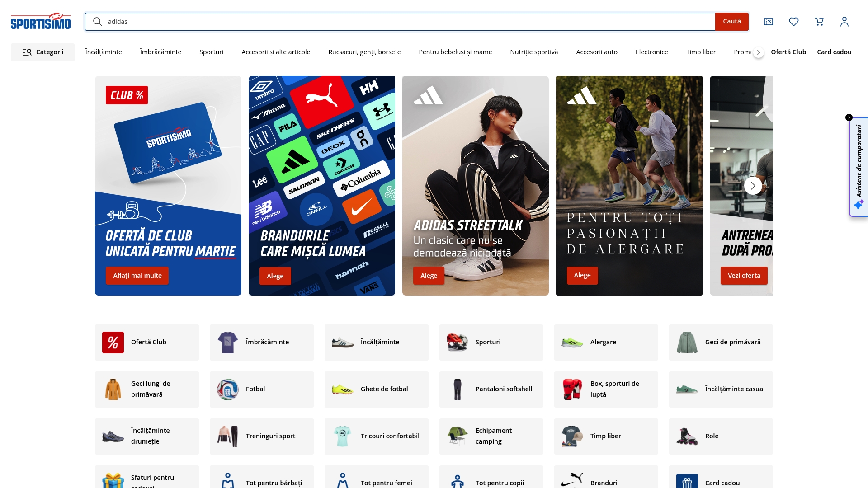Screen dimensions: 868x488
Task: Open the Ofertă Club header link
Action: click(788, 52)
